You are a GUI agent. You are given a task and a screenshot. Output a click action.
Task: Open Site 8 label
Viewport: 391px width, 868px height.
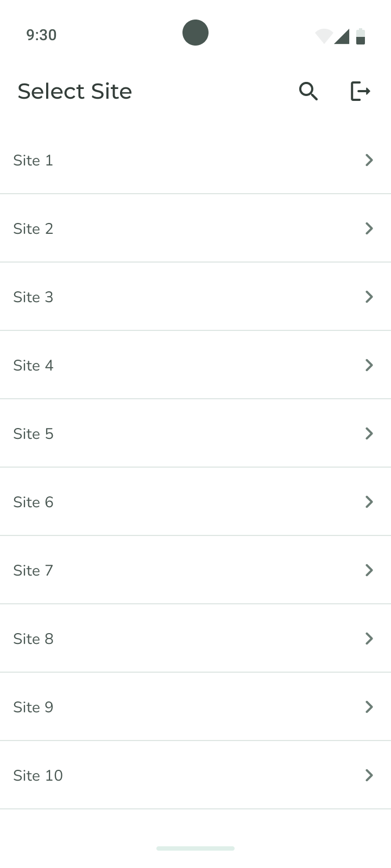click(x=34, y=639)
